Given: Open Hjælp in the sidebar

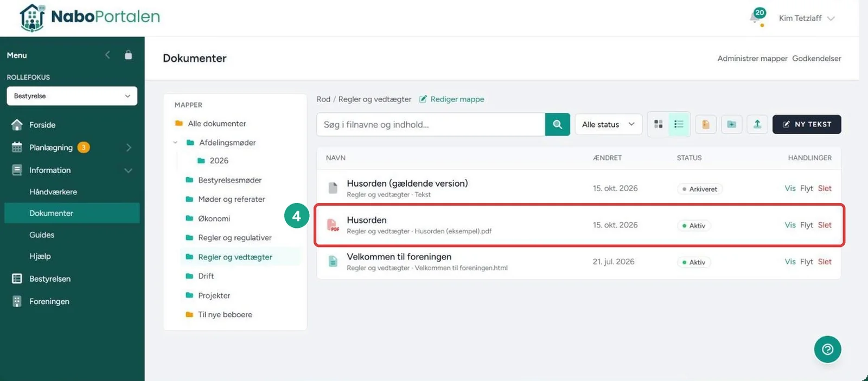Looking at the screenshot, I should [x=40, y=256].
